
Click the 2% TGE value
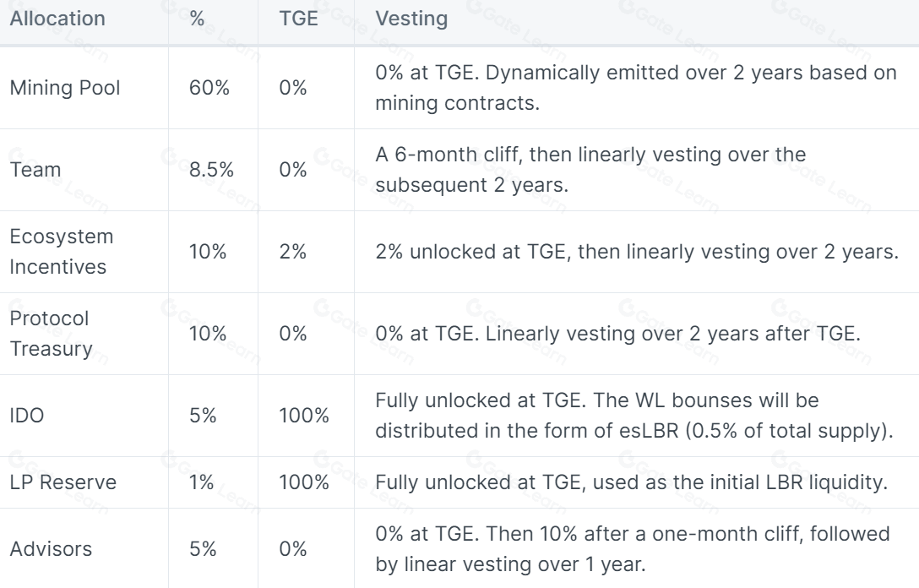tap(292, 252)
